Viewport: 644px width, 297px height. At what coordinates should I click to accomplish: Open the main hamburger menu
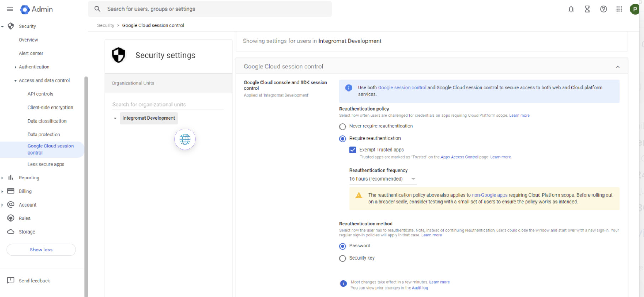pos(10,9)
